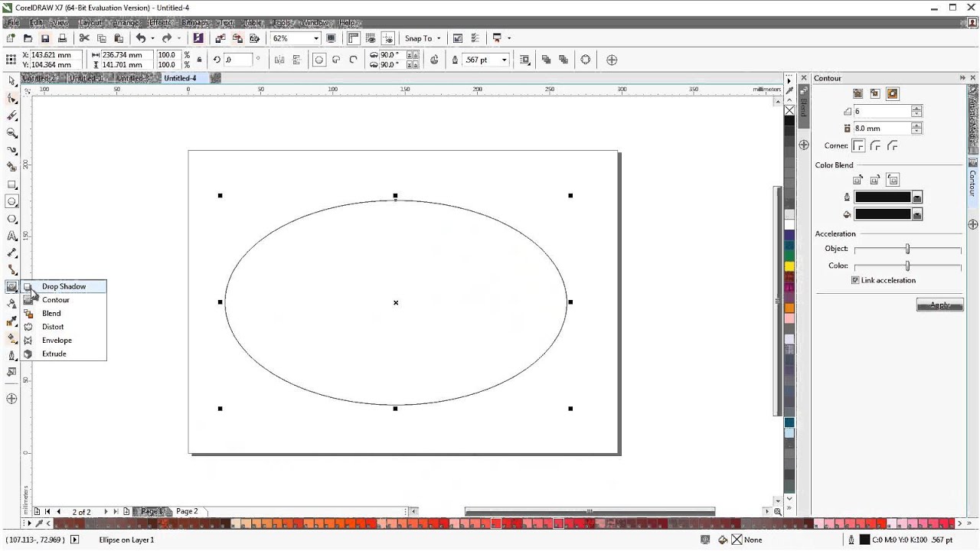Open the contour outline color dropdown
The image size is (980, 551).
tap(917, 197)
